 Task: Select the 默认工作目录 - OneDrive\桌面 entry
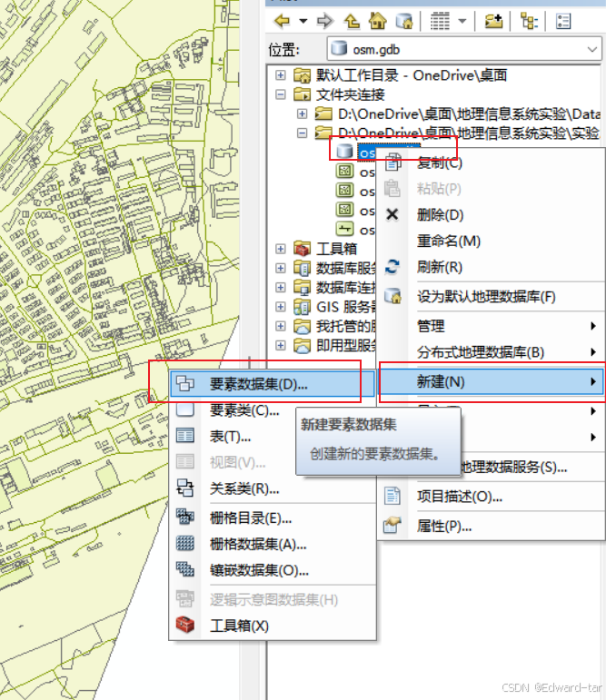click(x=412, y=75)
